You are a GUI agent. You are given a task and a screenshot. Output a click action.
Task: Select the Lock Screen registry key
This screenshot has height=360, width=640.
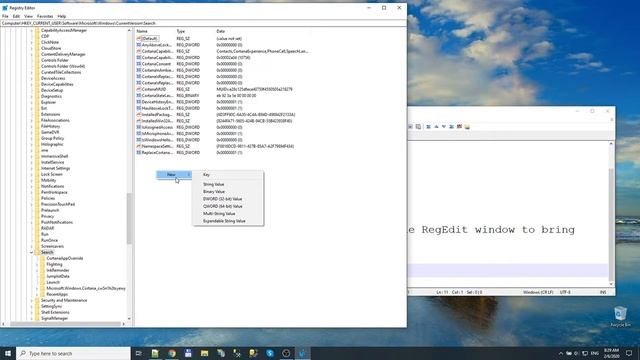(51, 174)
